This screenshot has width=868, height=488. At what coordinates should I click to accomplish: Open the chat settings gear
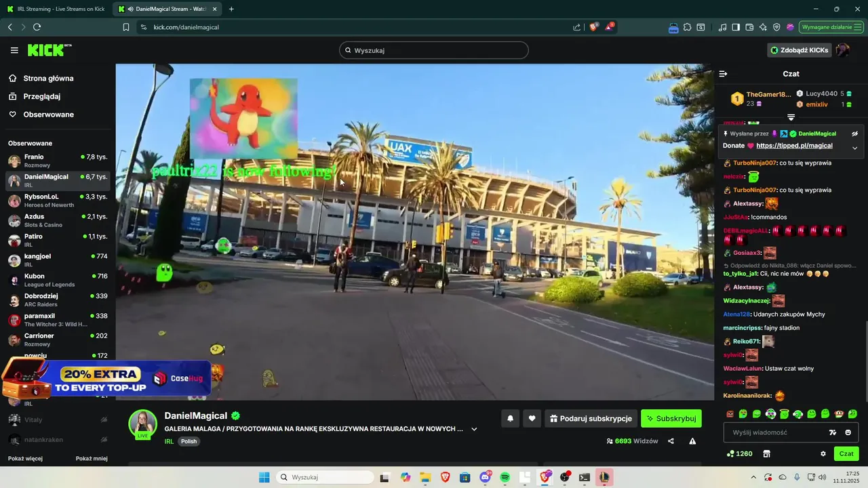point(823,454)
